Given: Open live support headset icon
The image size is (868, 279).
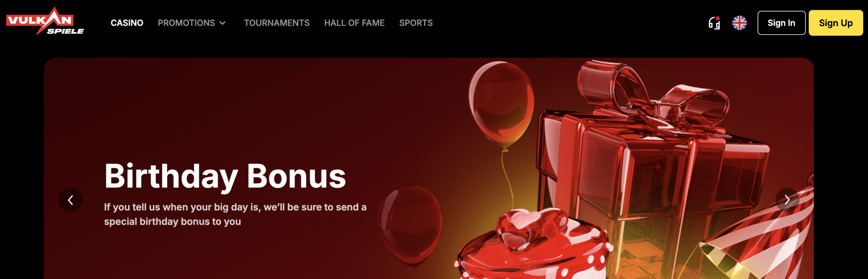Looking at the screenshot, I should click(714, 23).
